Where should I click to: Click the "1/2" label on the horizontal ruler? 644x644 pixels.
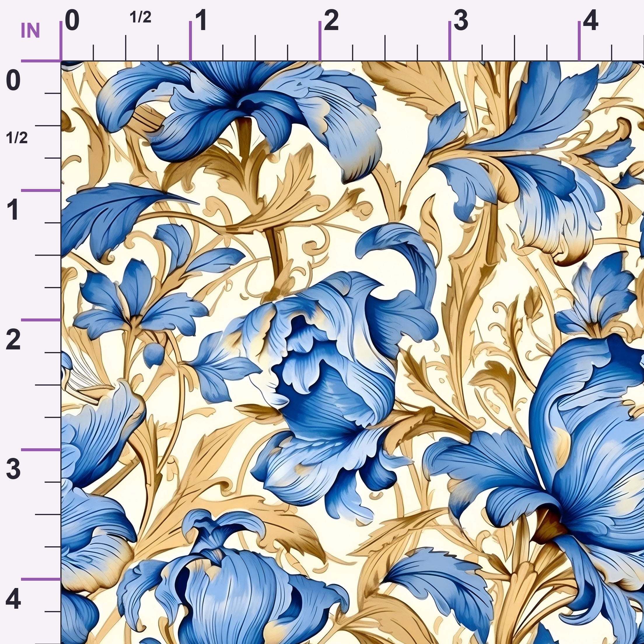coord(140,17)
